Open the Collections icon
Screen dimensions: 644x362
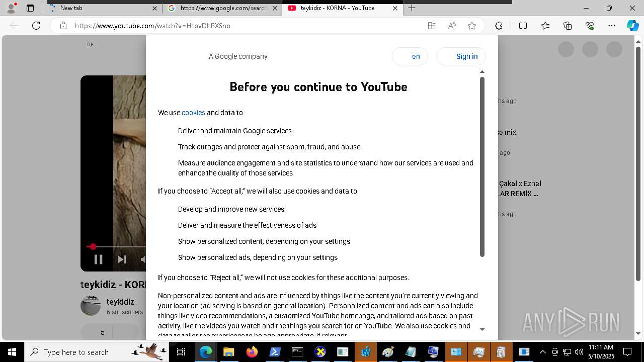(568, 26)
